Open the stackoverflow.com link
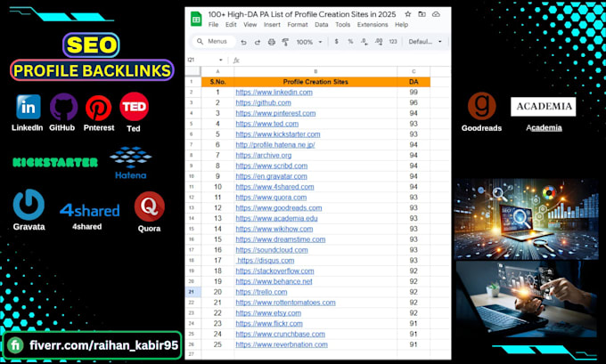This screenshot has width=606, height=364. 274,271
